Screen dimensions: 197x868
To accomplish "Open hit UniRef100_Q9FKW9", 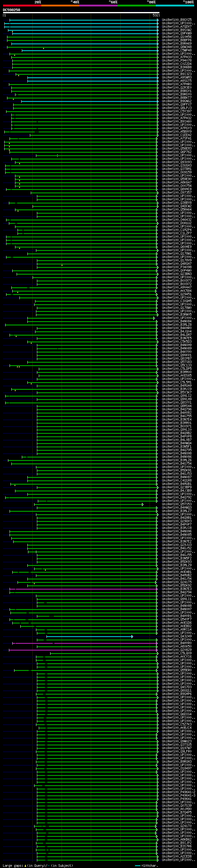I will click(x=177, y=34).
